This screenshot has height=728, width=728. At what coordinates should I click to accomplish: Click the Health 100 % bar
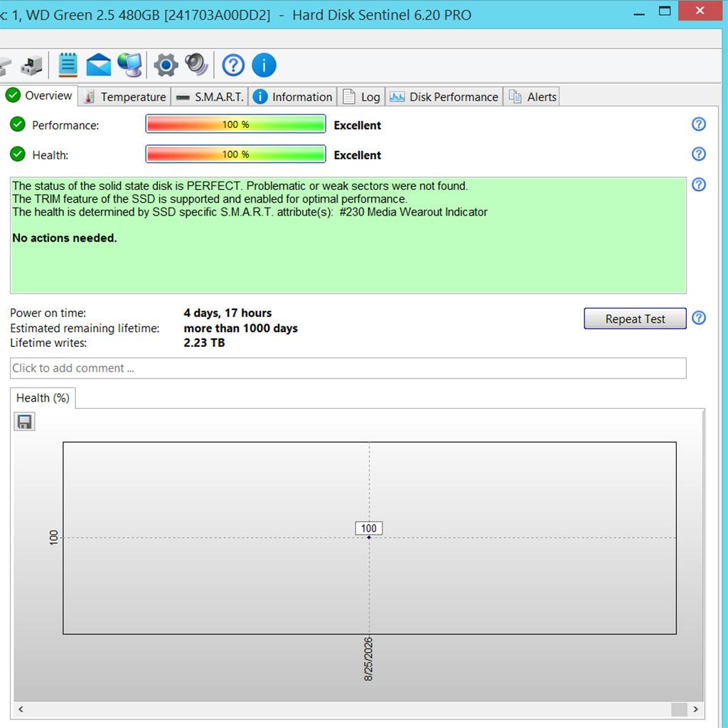coord(235,154)
